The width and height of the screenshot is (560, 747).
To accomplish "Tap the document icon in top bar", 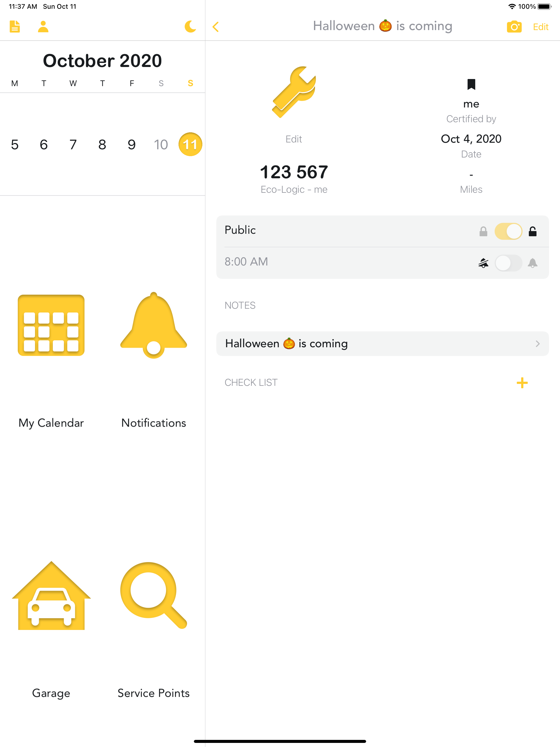I will point(14,26).
